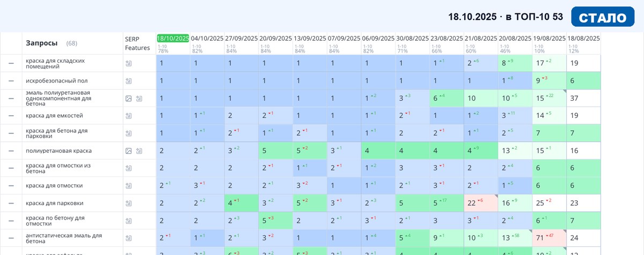Click the red cell 22 in краска для парковки row
Image resolution: width=644 pixels, height=255 pixels.
pos(481,204)
